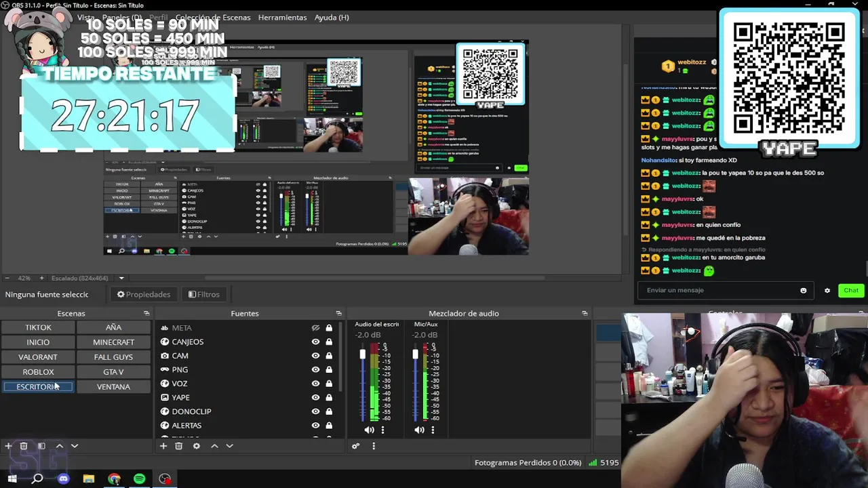Open Audio del escritorio three-dot options menu
The height and width of the screenshot is (488, 868).
click(382, 430)
